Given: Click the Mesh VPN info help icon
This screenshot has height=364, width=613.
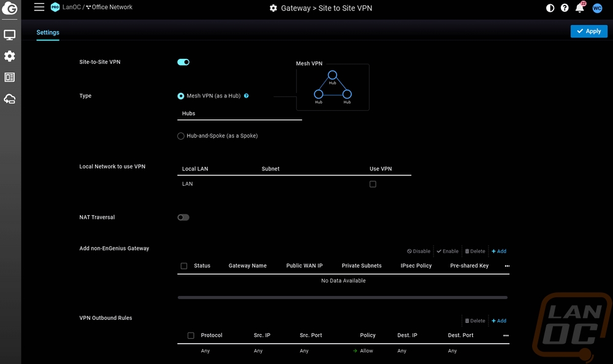Looking at the screenshot, I should point(246,96).
